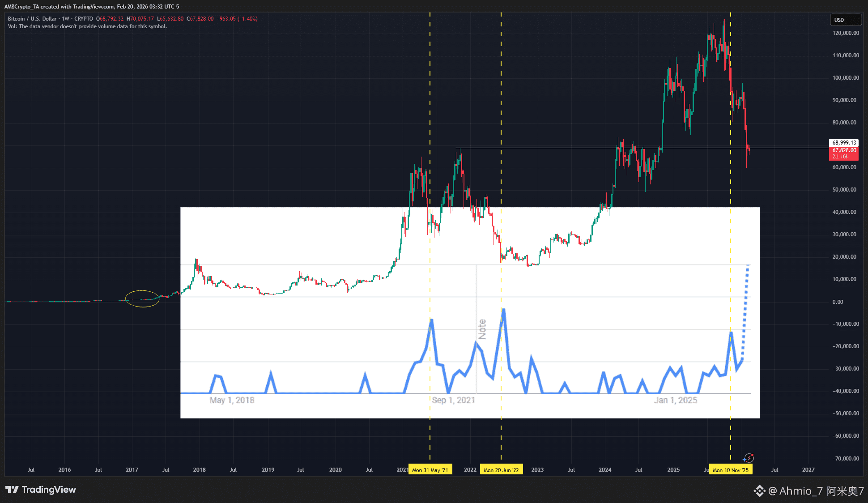The image size is (868, 503).
Task: Open the Bitcoin / U.S. Dollar symbol search
Action: [x=31, y=19]
